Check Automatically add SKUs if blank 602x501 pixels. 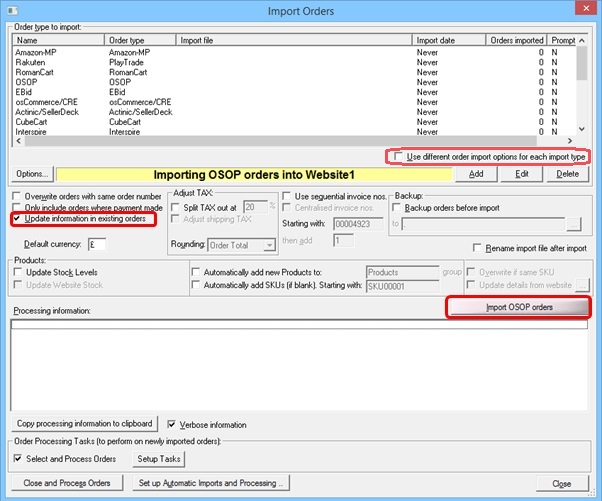click(x=195, y=285)
